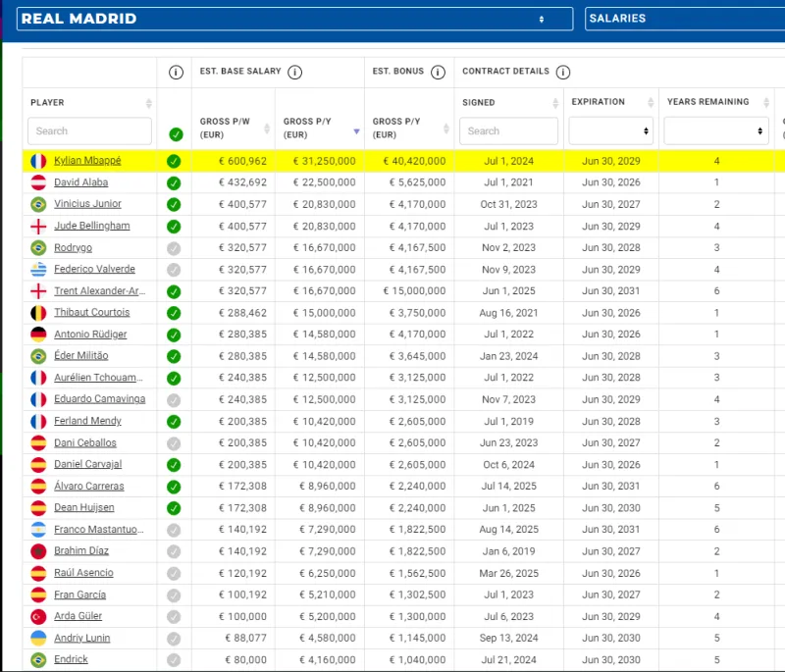Click info icon above verified column

pos(176,72)
